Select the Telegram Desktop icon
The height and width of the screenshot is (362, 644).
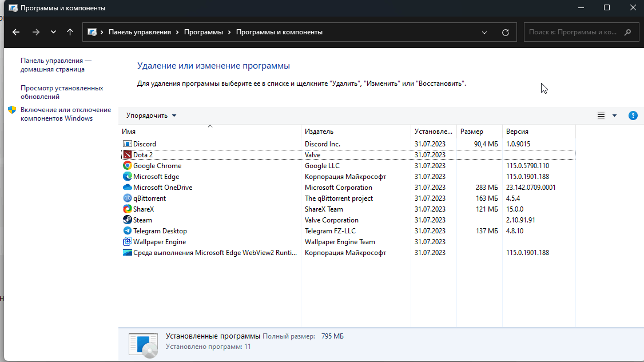point(128,231)
